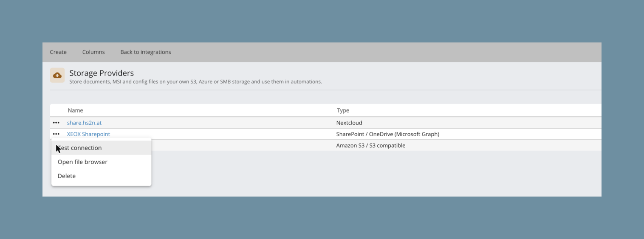Open the three-dot menu for XEOX Sharepoint
This screenshot has width=644, height=239.
(x=56, y=134)
